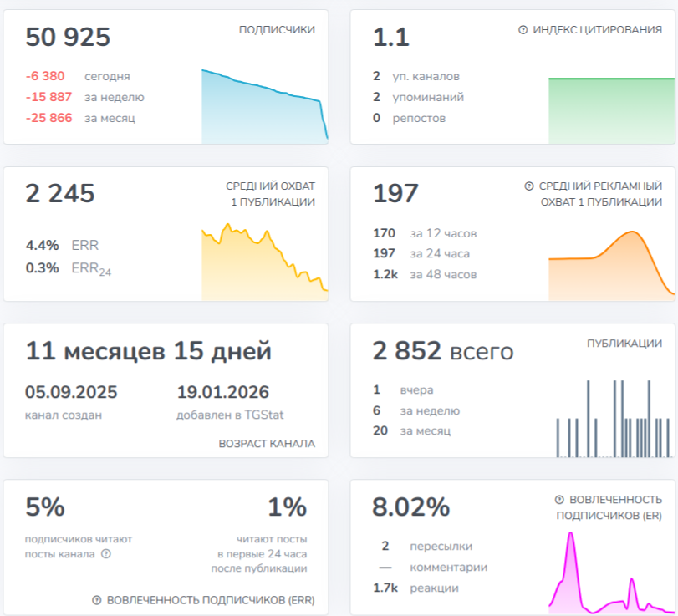Click the 'за месяц' publications row
The width and height of the screenshot is (678, 616).
[411, 430]
